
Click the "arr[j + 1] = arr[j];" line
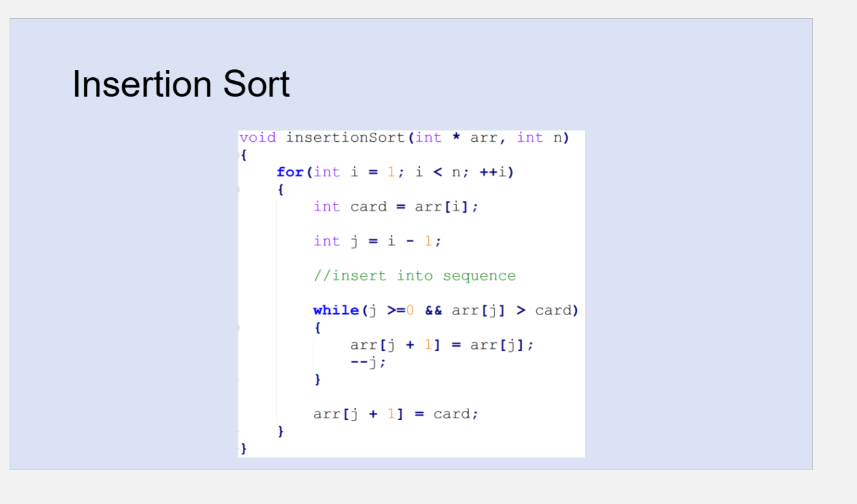click(x=441, y=345)
